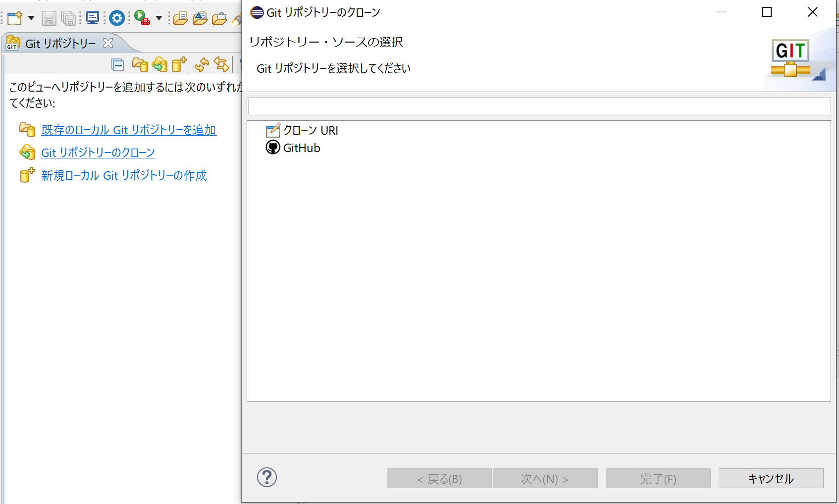
Task: Select GitHub as repository source
Action: (x=302, y=148)
